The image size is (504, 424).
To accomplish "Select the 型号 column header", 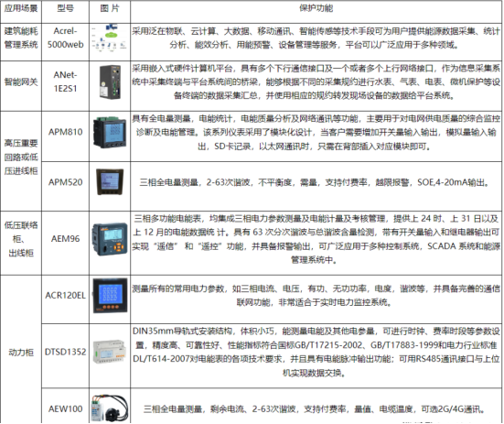I will 65,8.
